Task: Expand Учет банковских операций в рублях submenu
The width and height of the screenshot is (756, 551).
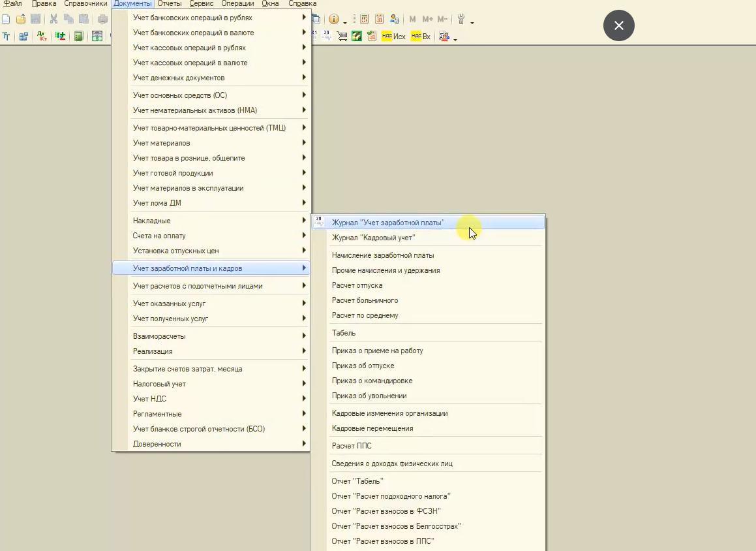Action: pos(211,18)
